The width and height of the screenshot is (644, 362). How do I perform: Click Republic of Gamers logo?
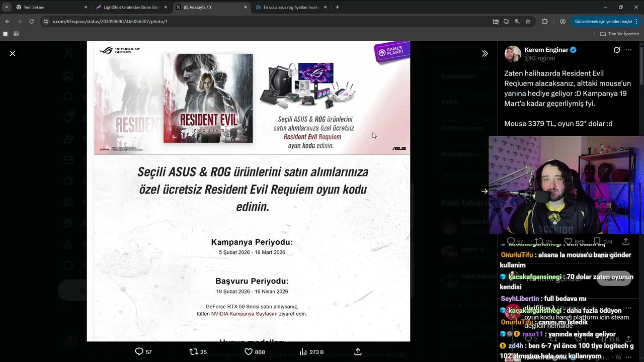tap(120, 50)
